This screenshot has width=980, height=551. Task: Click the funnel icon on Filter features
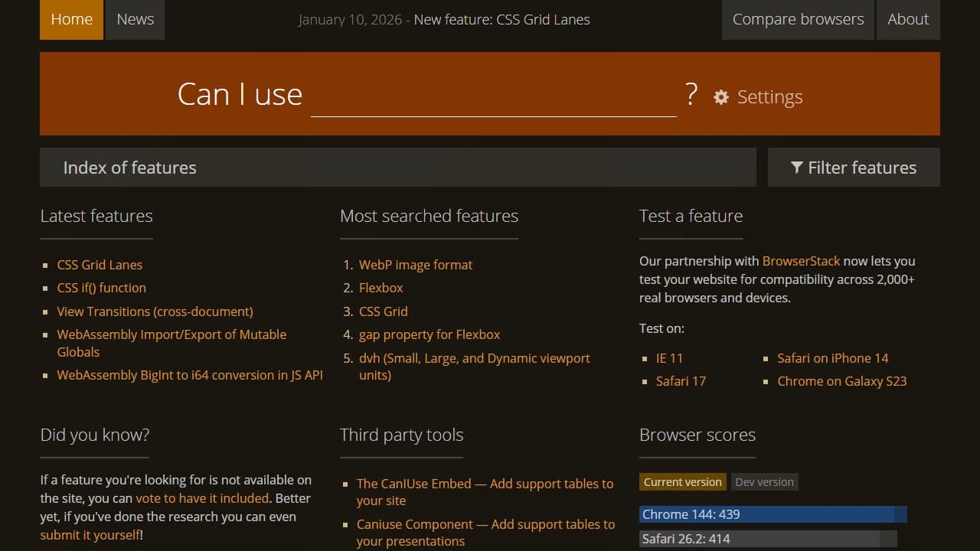pos(799,167)
